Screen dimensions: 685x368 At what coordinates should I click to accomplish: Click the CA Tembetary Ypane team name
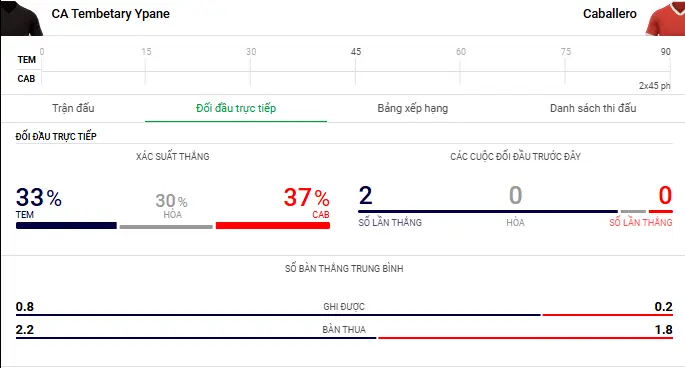click(x=111, y=14)
